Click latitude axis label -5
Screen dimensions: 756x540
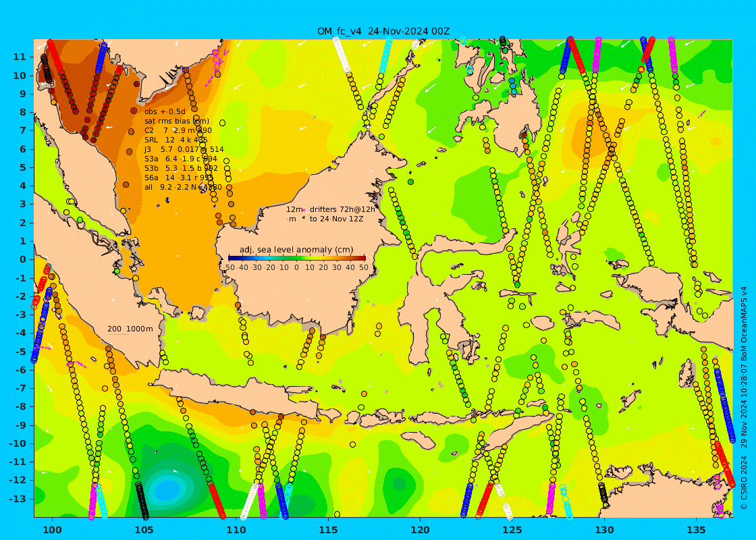(20, 352)
